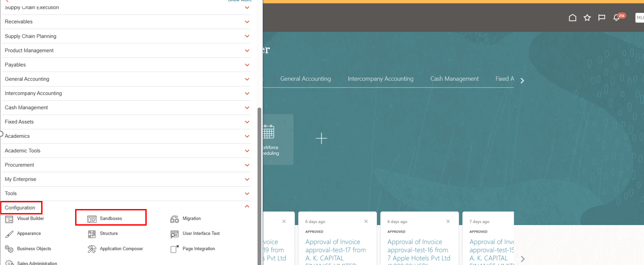Expand the Academics section

247,136
